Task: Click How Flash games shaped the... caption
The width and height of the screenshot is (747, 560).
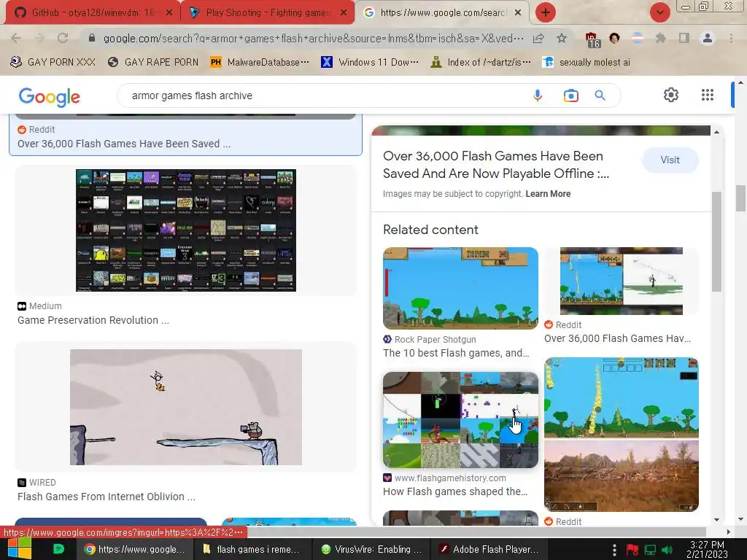Action: click(455, 491)
